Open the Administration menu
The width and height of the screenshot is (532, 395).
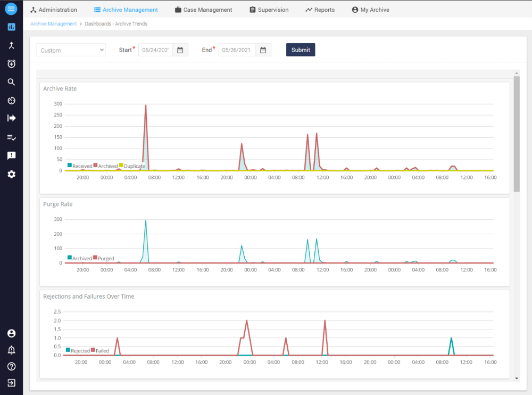point(54,10)
